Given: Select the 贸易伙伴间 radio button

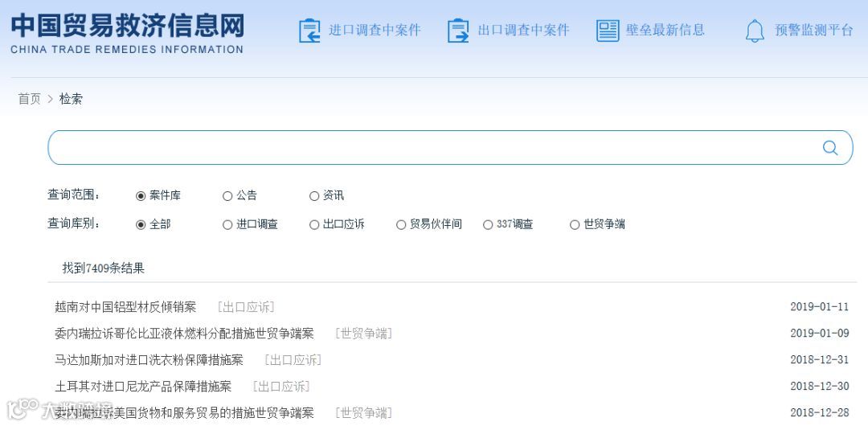Looking at the screenshot, I should click(x=401, y=225).
